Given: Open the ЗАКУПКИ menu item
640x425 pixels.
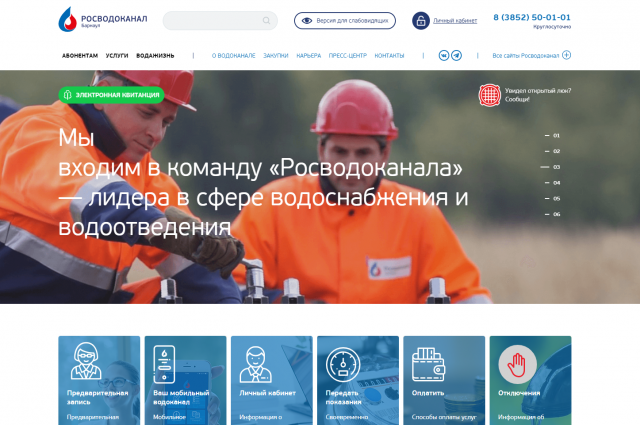Looking at the screenshot, I should click(276, 56).
